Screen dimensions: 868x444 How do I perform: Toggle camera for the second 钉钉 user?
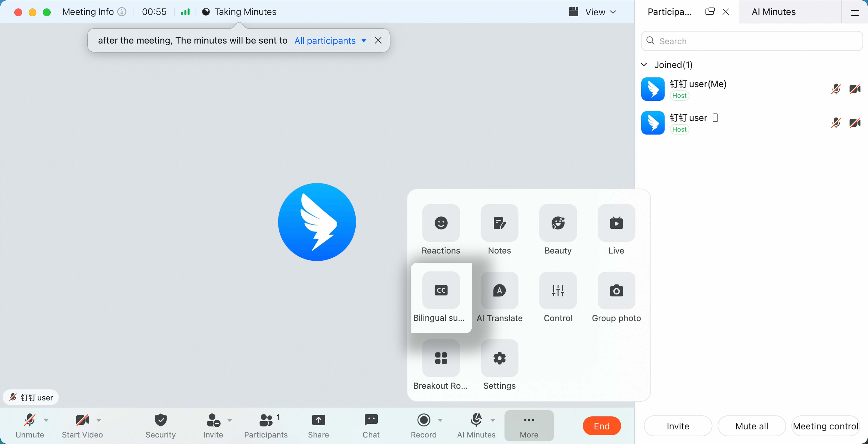coord(855,123)
